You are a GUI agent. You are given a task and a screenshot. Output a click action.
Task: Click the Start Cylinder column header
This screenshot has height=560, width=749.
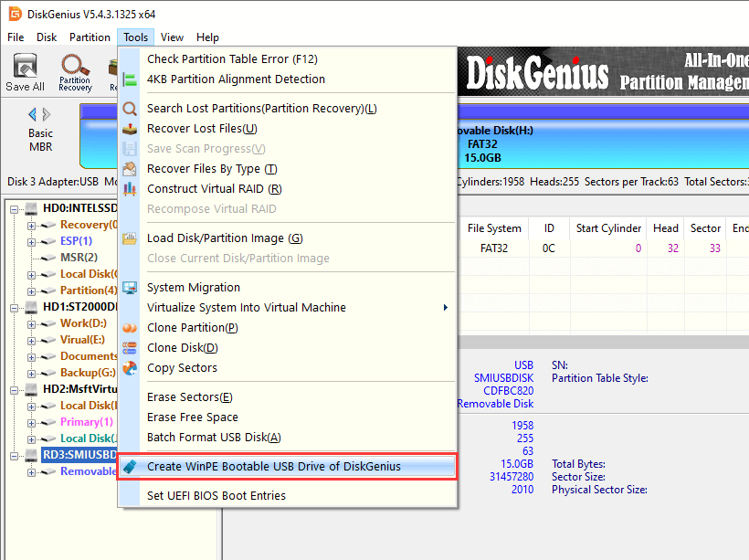click(608, 228)
